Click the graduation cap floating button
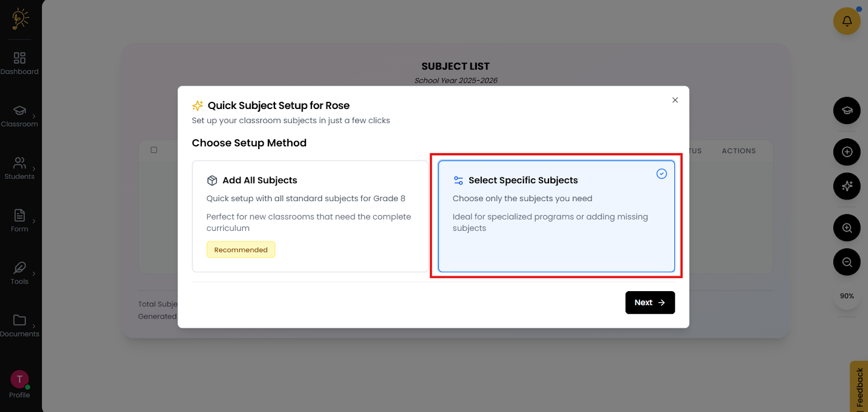 (846, 111)
